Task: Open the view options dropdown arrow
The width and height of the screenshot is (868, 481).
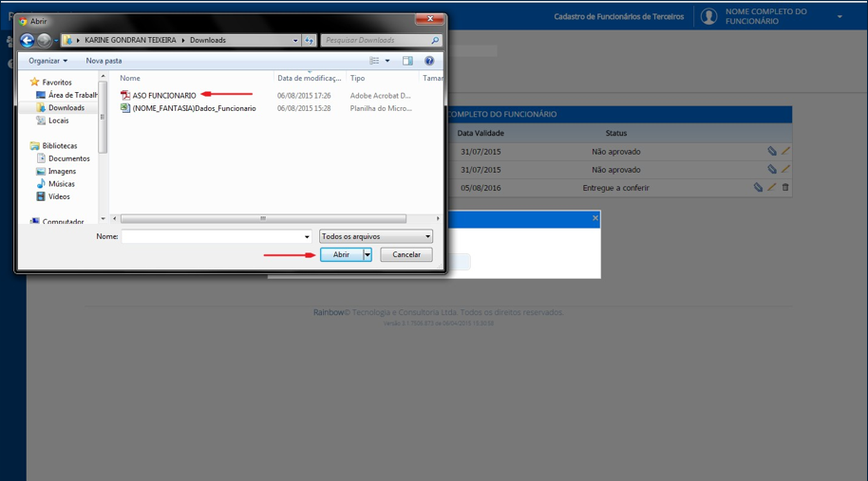Action: (x=387, y=61)
